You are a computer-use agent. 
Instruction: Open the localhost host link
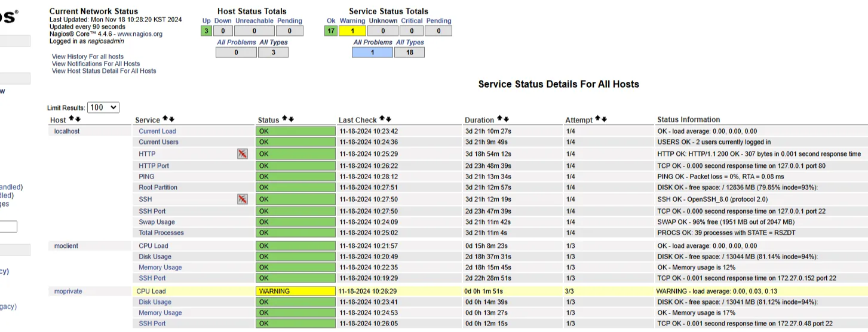67,131
